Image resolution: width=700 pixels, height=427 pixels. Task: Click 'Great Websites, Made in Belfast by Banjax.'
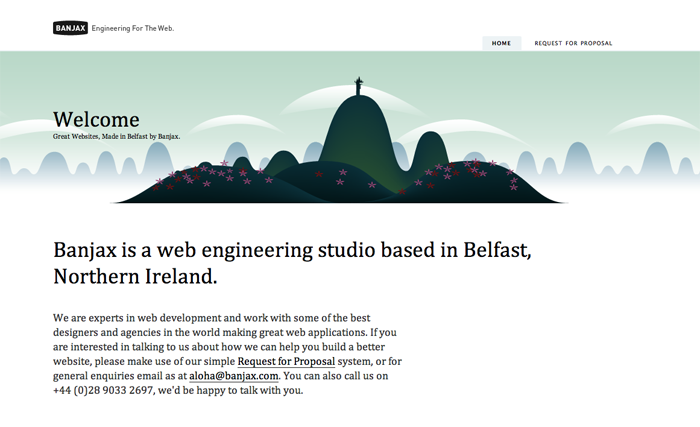tap(117, 137)
